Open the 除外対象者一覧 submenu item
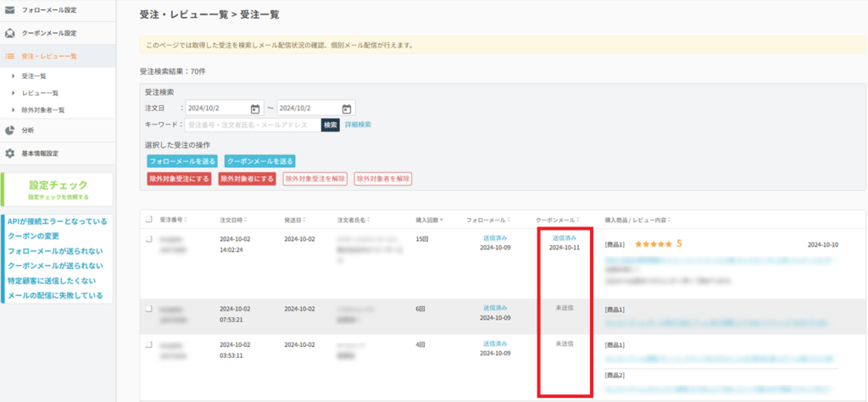 click(42, 109)
